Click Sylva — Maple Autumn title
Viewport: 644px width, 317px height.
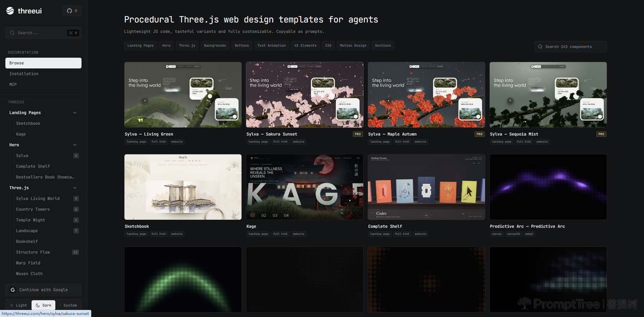392,134
